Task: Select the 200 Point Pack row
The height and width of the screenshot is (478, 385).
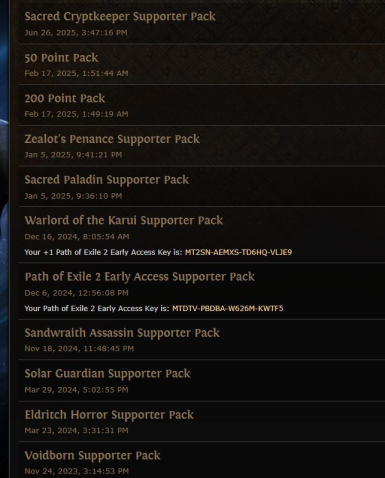Action: (x=201, y=105)
